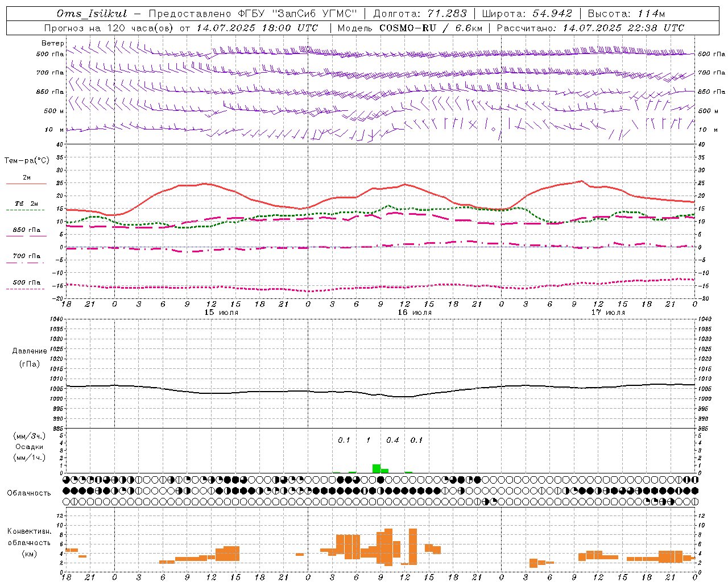Click the 'Ветер' wind panel label
Viewport: 728px width, 582px height.
click(x=53, y=43)
